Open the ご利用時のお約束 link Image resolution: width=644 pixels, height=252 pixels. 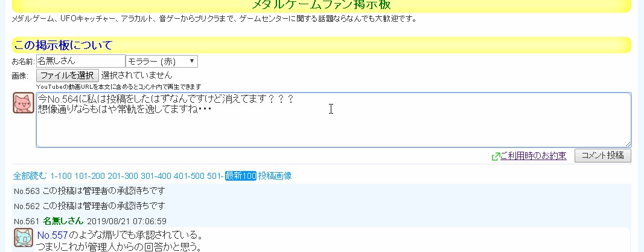click(x=533, y=156)
